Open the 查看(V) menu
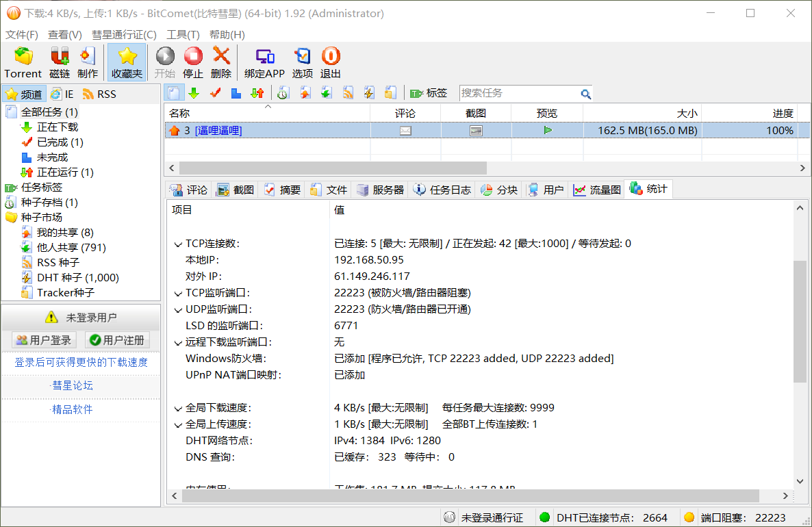 (x=65, y=35)
